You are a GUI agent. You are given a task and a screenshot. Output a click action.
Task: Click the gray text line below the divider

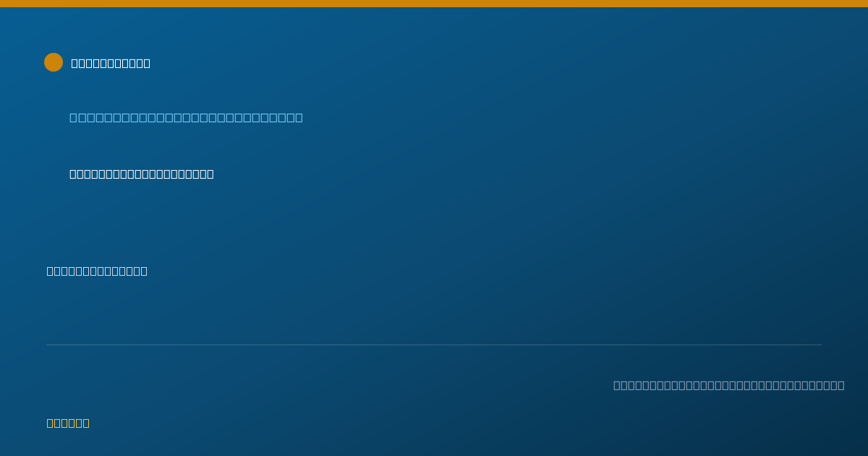point(729,385)
